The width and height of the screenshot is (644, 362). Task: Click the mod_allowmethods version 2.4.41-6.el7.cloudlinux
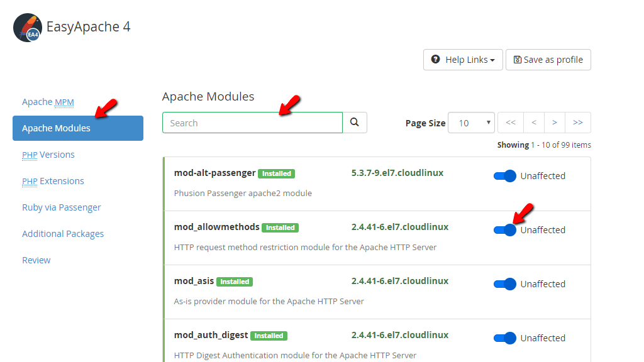400,227
